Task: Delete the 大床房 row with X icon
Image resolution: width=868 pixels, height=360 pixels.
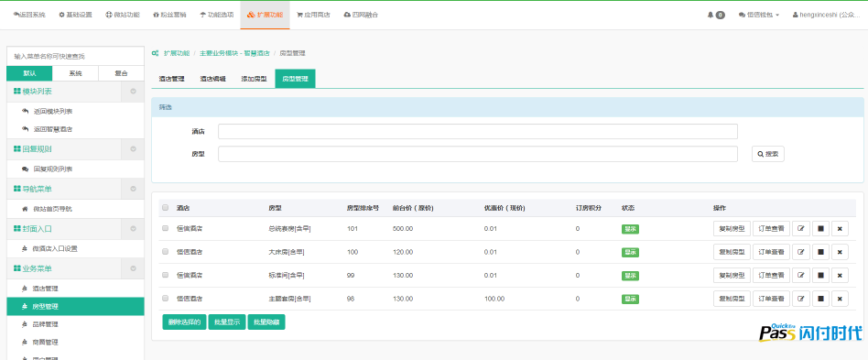Action: (x=840, y=252)
